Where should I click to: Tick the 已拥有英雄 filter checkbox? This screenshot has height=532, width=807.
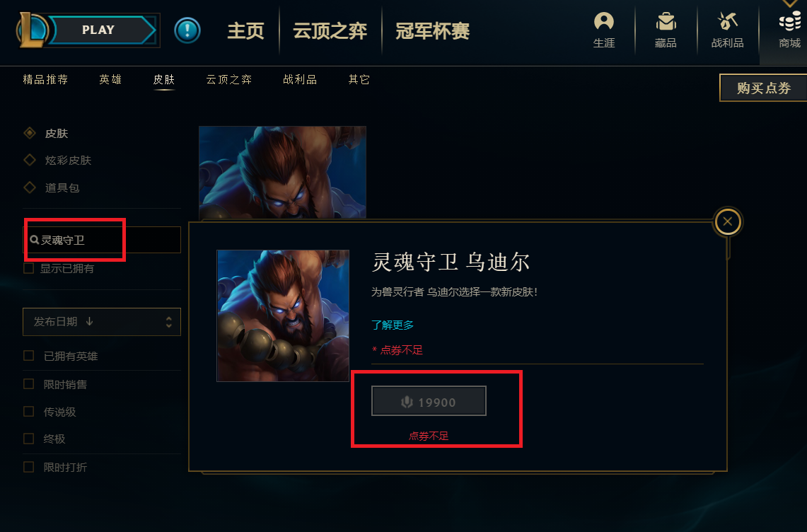[29, 356]
